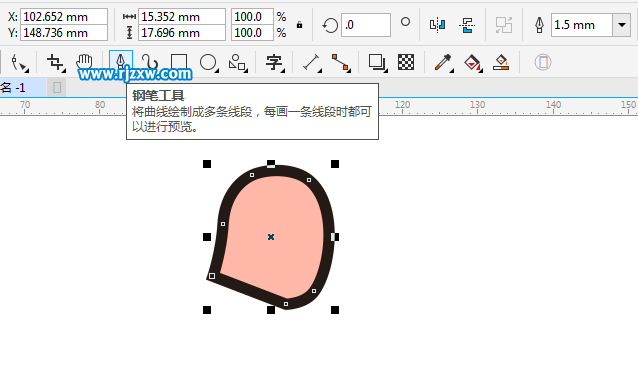The width and height of the screenshot is (638, 391).
Task: Click the bottom-left selection handle
Action: (207, 310)
